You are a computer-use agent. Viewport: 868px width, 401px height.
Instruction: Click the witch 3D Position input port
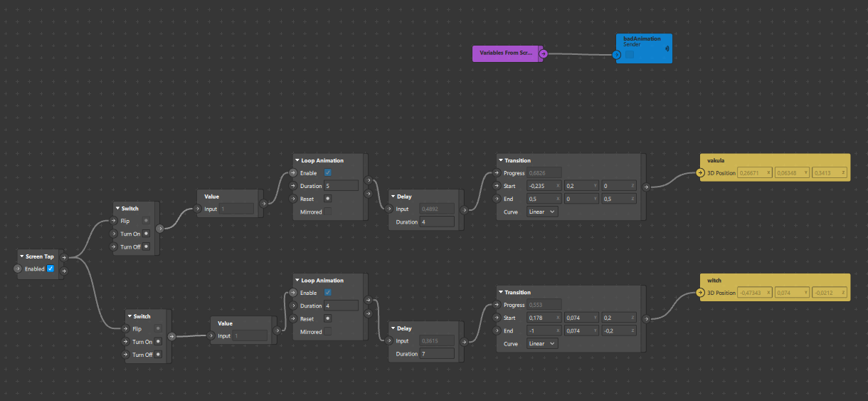pos(702,293)
